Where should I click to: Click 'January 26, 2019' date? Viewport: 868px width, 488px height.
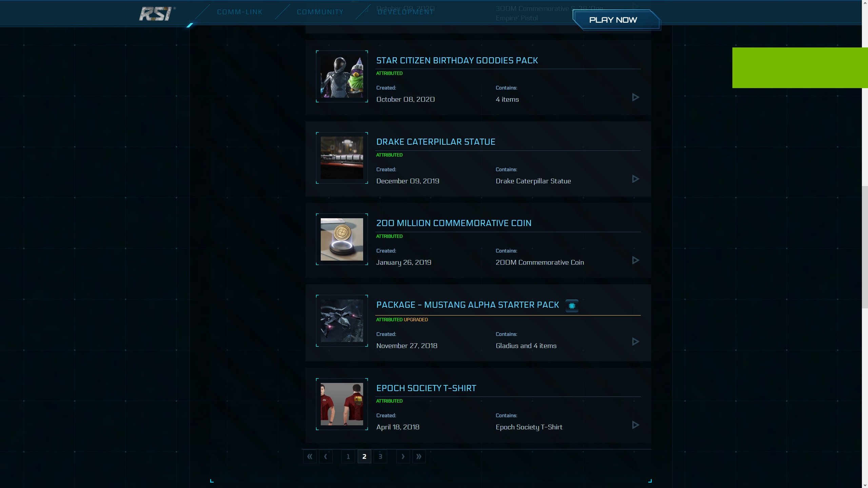point(403,262)
